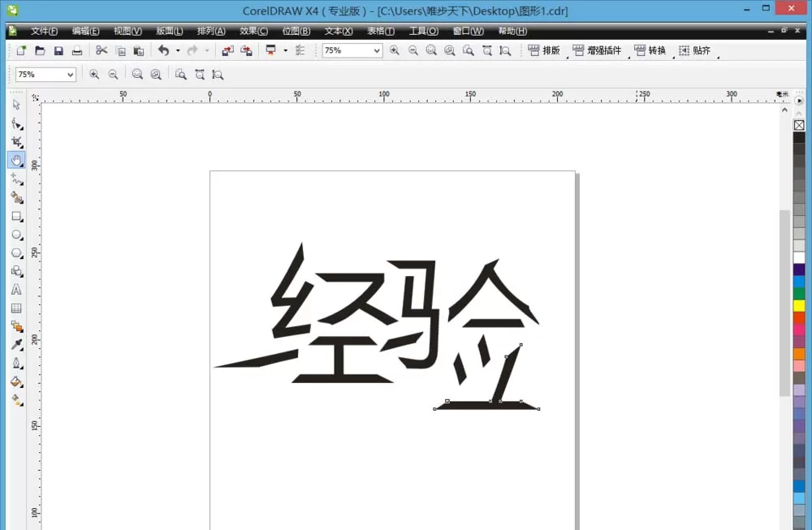Click the vertical scrollbar up arrow

[x=784, y=110]
